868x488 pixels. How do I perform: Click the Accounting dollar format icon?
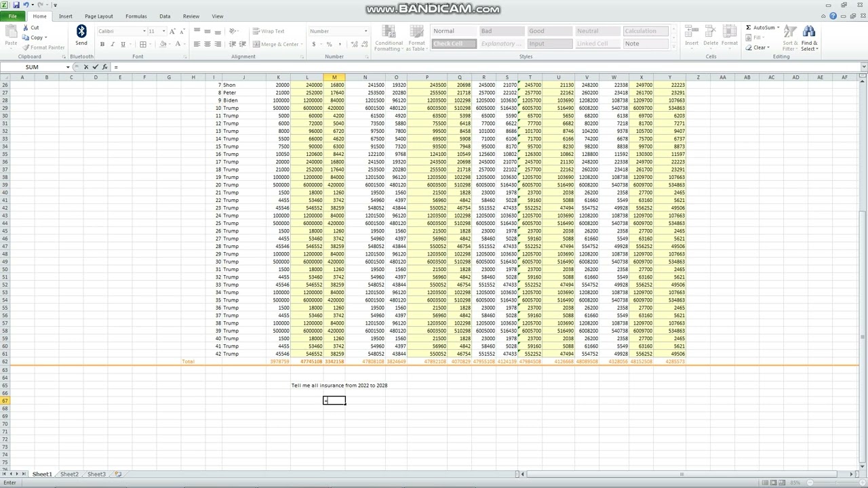[314, 44]
